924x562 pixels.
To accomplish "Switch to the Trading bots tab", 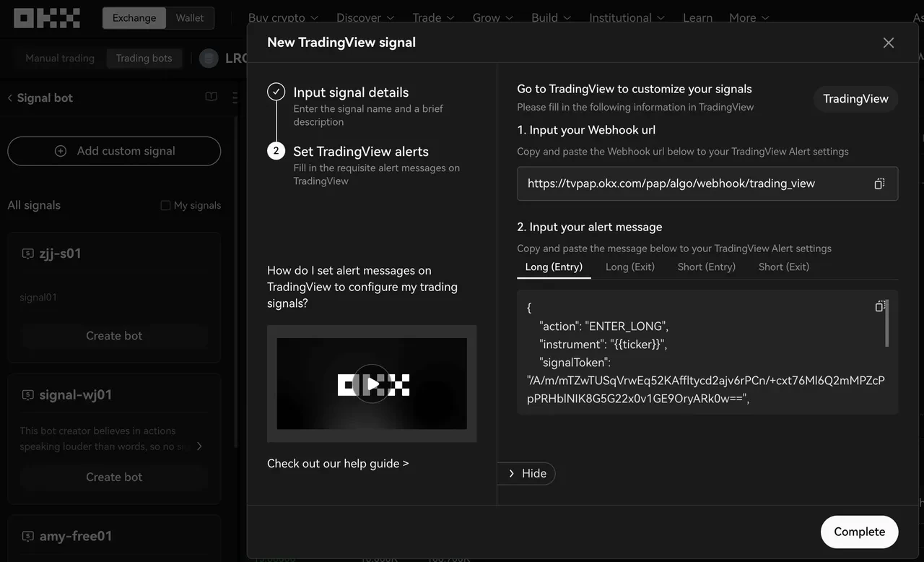I will [x=144, y=58].
